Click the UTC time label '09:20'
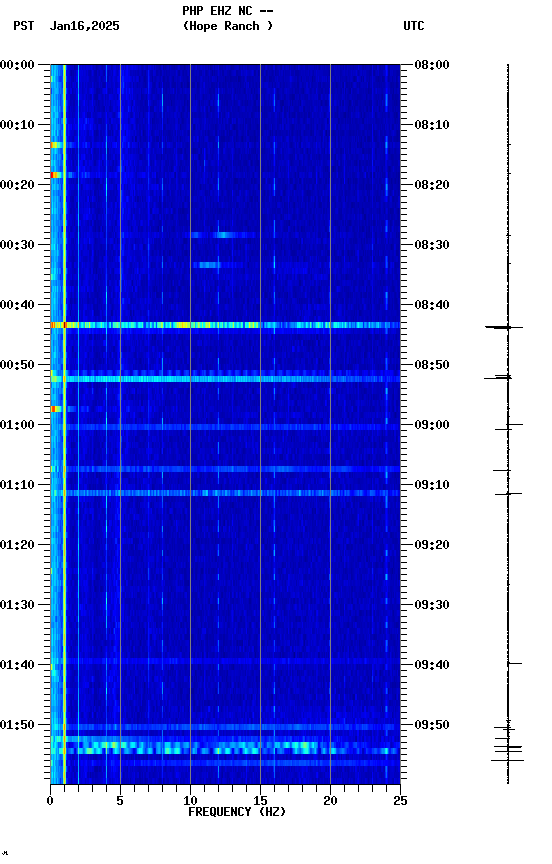 (432, 545)
